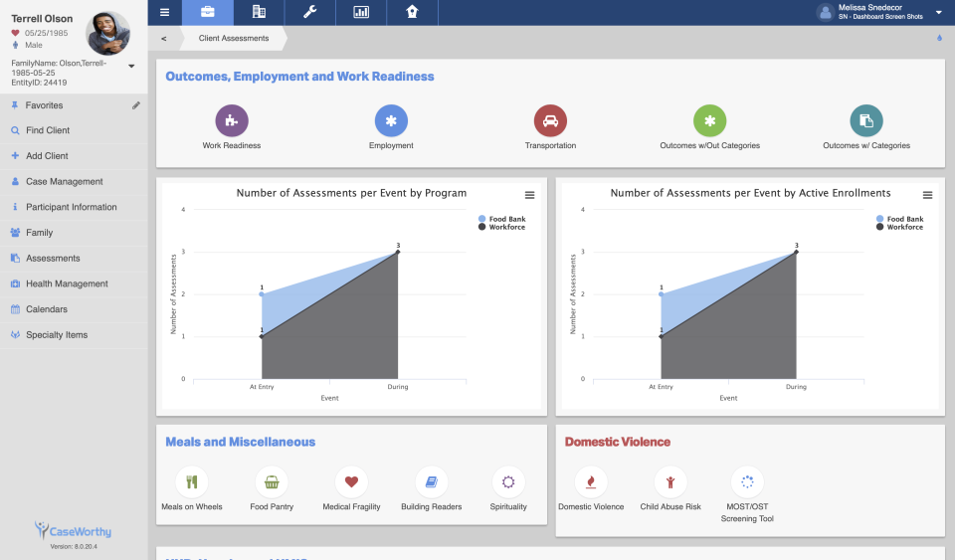The image size is (955, 560).
Task: Open Outcomes w/Out Categories icon
Action: pos(709,120)
